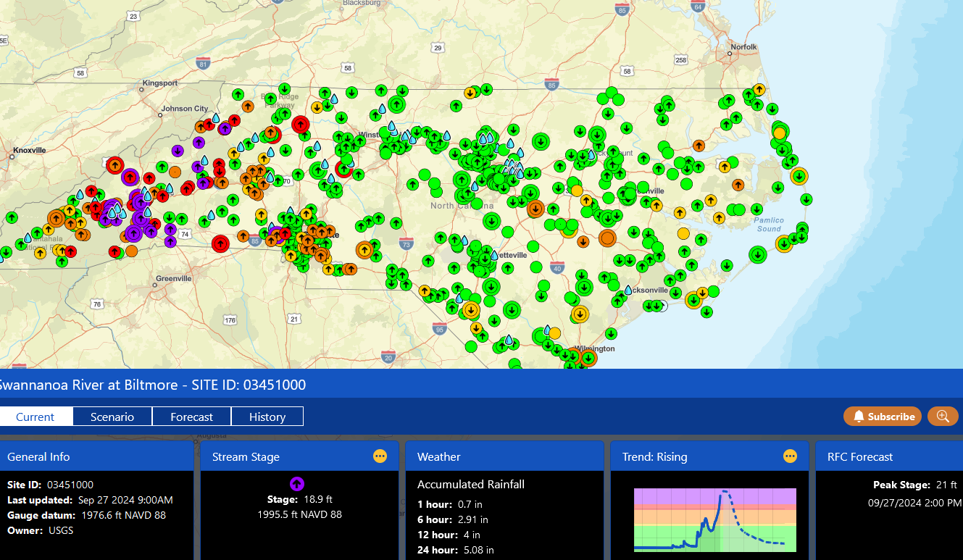Screen dimensions: 963x560
Task: Click the raindrop rain gauge icon at Jacksonville
Action: tap(628, 290)
